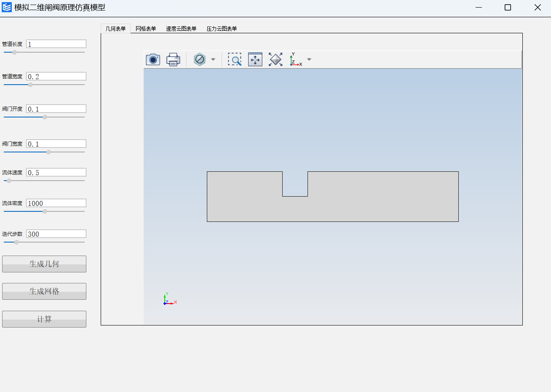Click the 阀门开度 input field
The height and width of the screenshot is (392, 551).
point(56,109)
